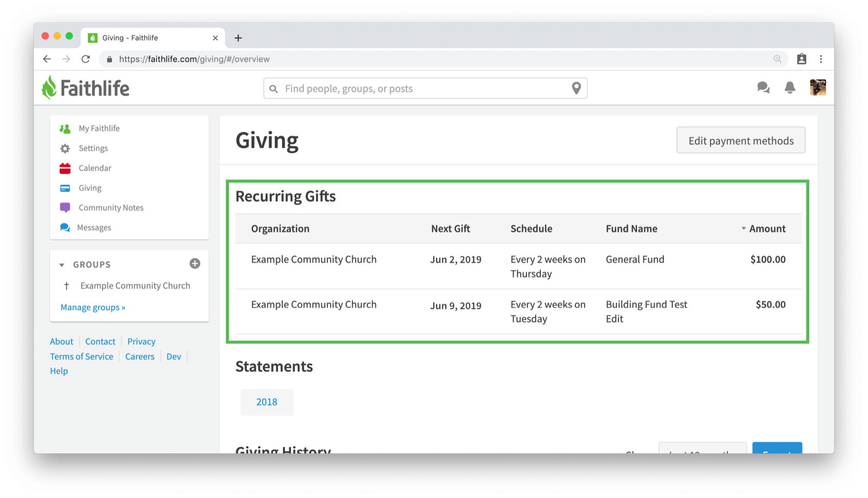
Task: Click Every 2 weeks on Tuesday schedule
Action: (x=548, y=312)
